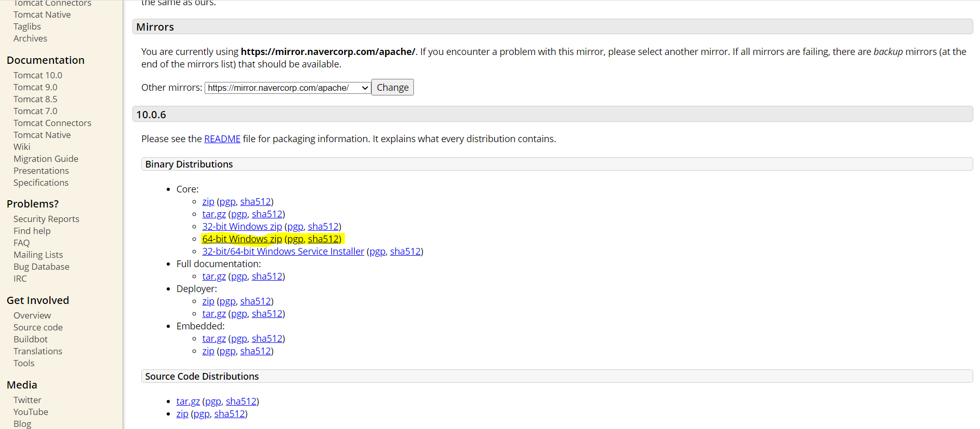The height and width of the screenshot is (429, 980).
Task: Open Tomcat Connectors under Documentation
Action: coord(52,123)
